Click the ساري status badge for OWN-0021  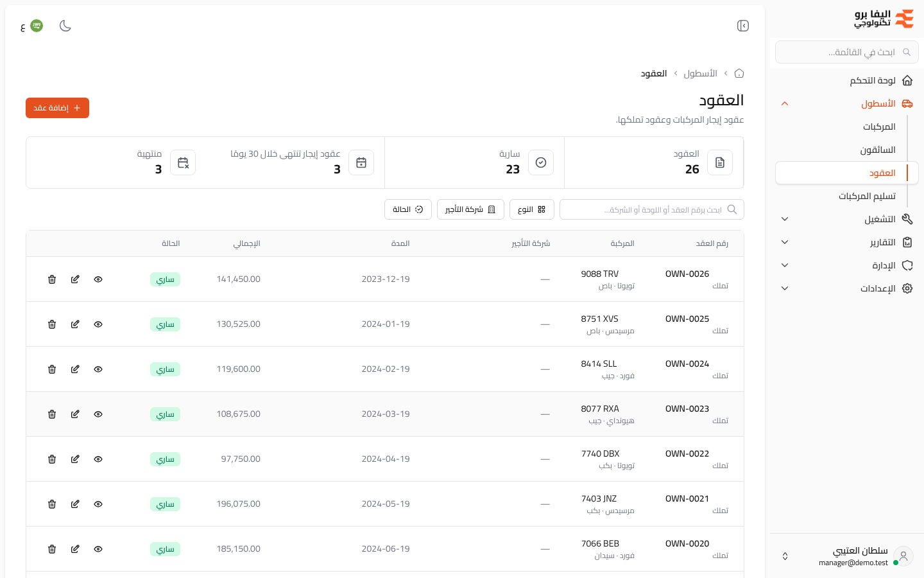166,504
